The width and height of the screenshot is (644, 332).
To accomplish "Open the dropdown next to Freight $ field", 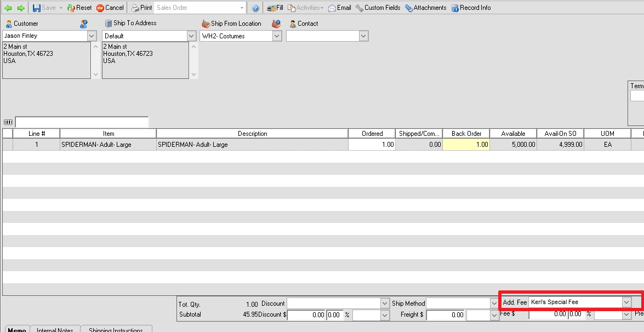I will coord(494,315).
